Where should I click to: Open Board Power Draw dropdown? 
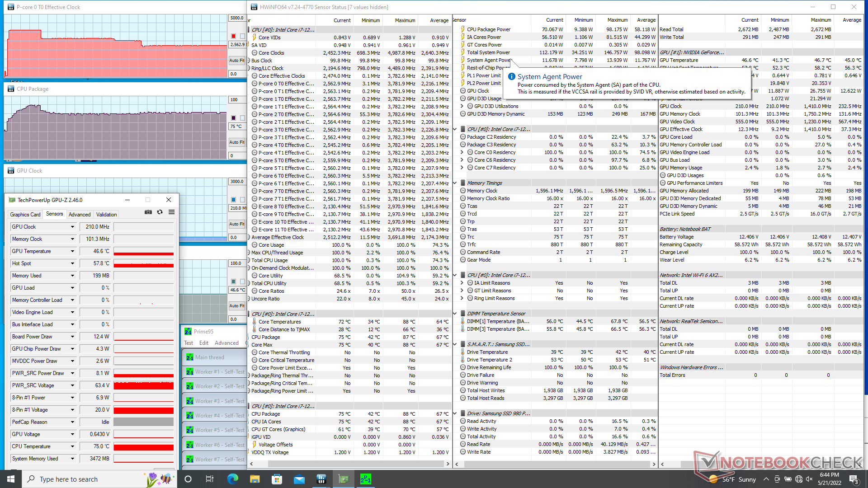pos(72,337)
